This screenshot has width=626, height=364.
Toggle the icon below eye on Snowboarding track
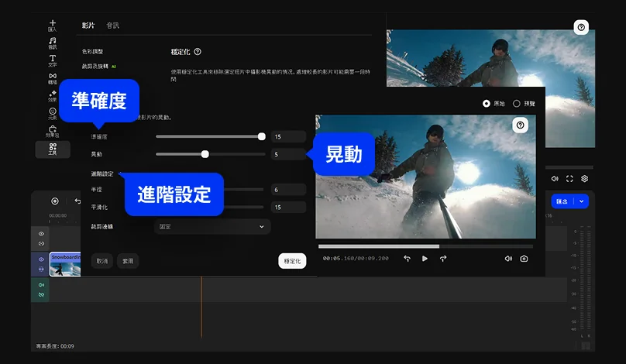[41, 269]
